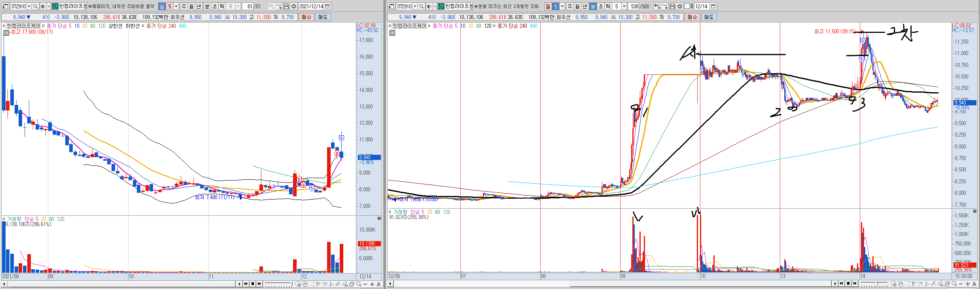Toggle the 거래량 legend square in the right volume pane

click(390, 212)
